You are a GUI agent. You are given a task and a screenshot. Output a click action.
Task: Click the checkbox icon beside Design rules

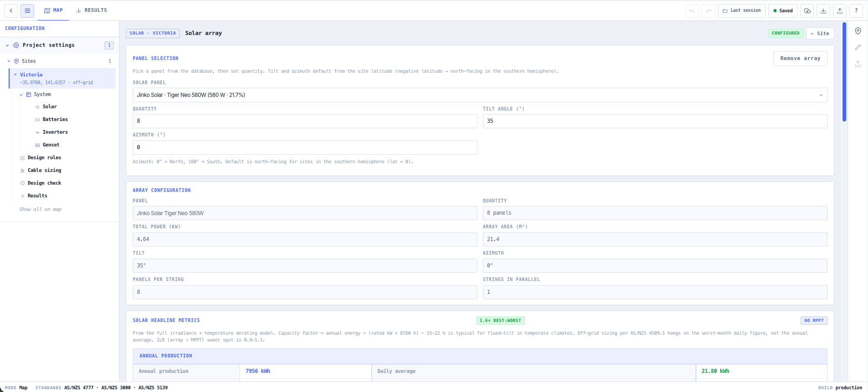point(23,158)
